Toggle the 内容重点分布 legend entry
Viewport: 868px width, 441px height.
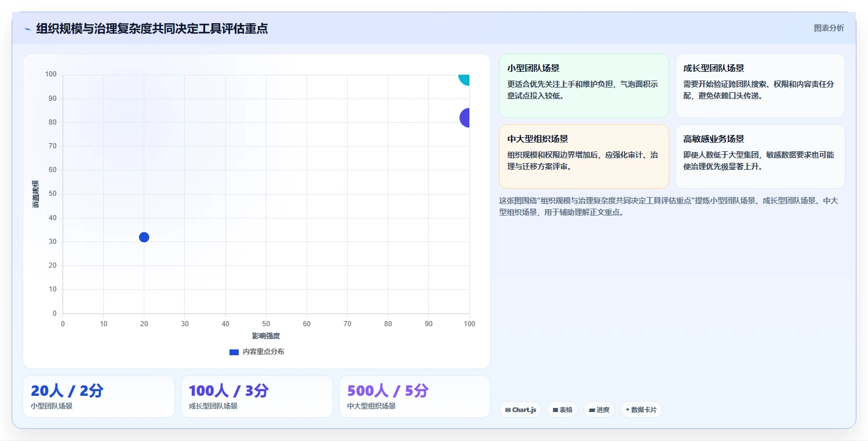coord(257,352)
